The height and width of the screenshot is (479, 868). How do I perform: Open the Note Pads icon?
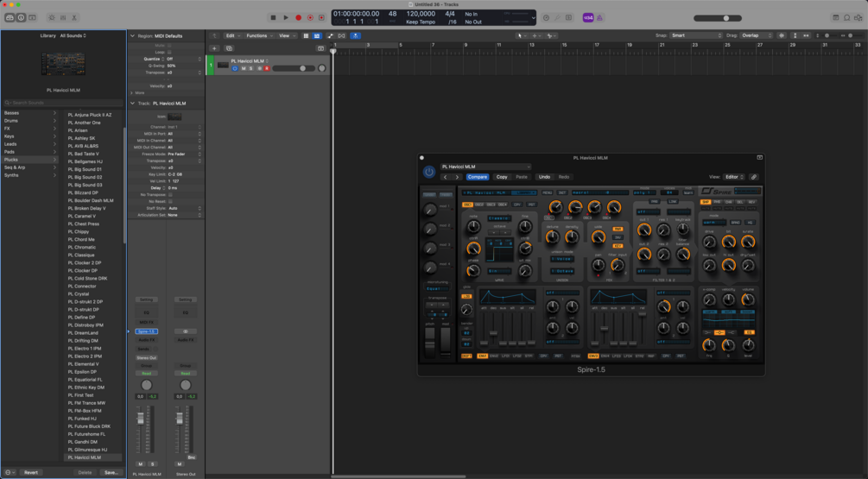(846, 18)
